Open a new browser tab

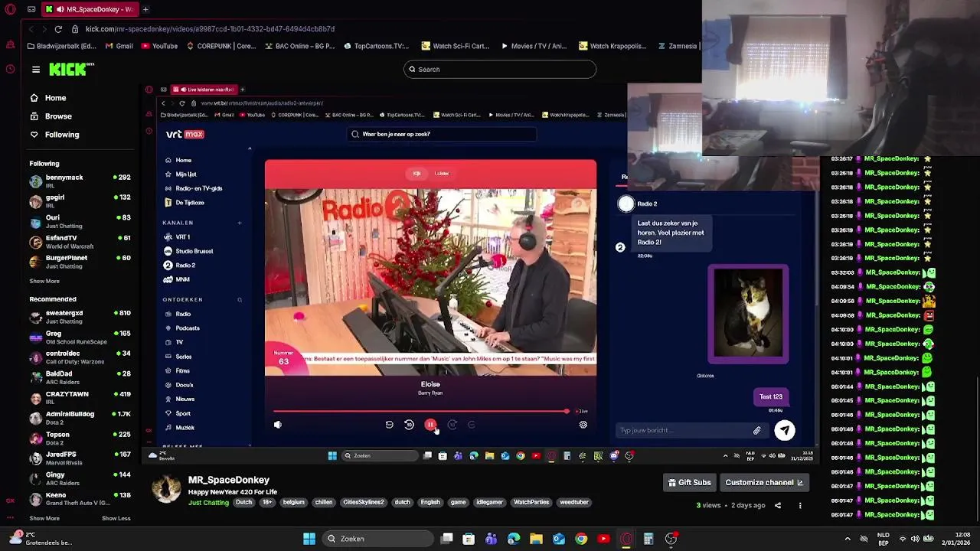(145, 9)
